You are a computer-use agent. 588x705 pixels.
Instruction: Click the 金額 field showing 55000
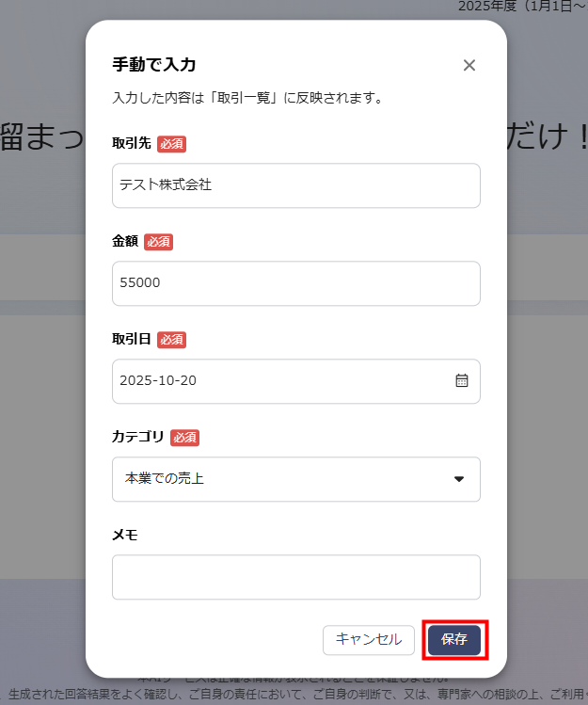(x=295, y=283)
